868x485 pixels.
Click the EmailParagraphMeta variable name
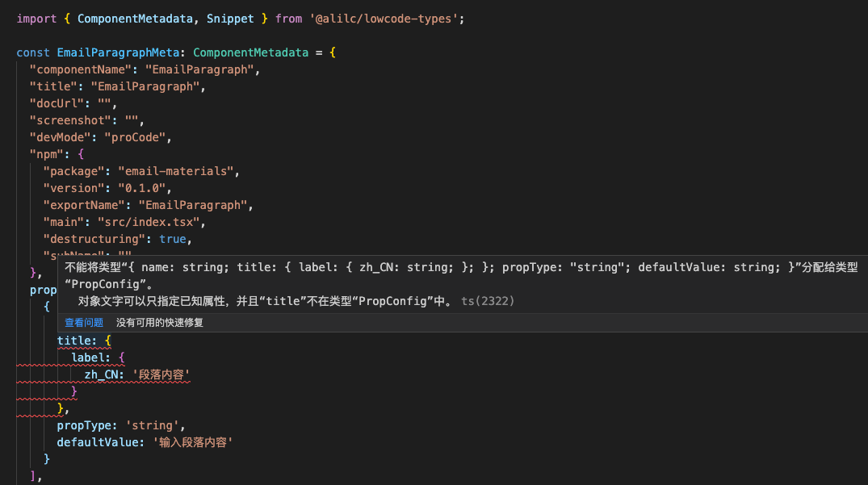(118, 52)
